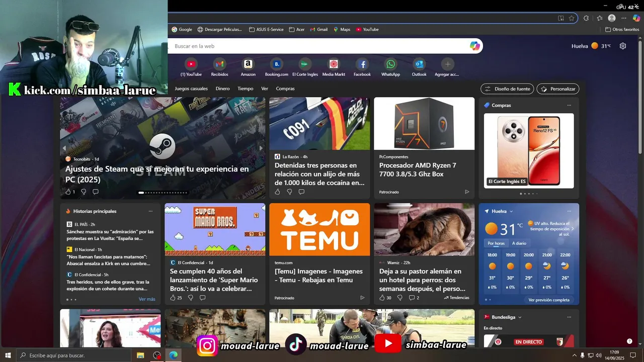Open weather card more options menu

click(569, 211)
